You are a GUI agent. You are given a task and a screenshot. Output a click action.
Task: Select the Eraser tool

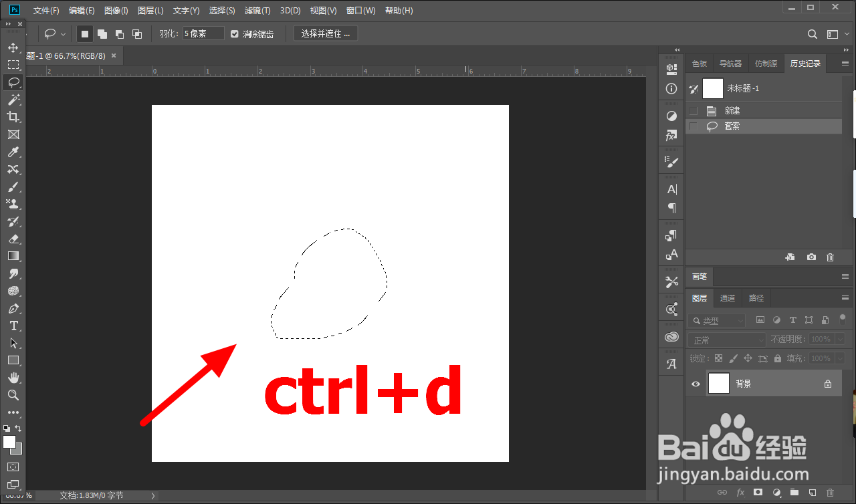(x=13, y=239)
